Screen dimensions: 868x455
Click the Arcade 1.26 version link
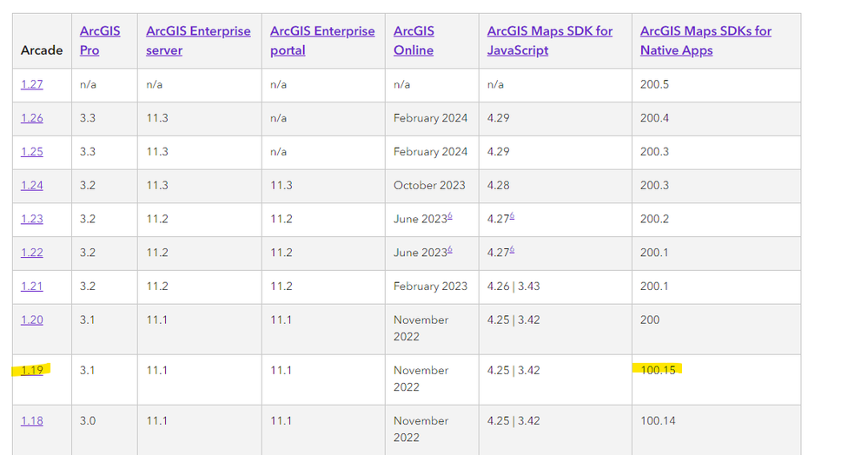pos(32,118)
